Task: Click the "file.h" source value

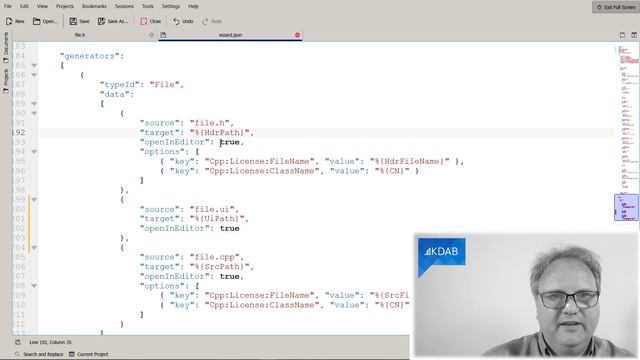Action: click(209, 123)
